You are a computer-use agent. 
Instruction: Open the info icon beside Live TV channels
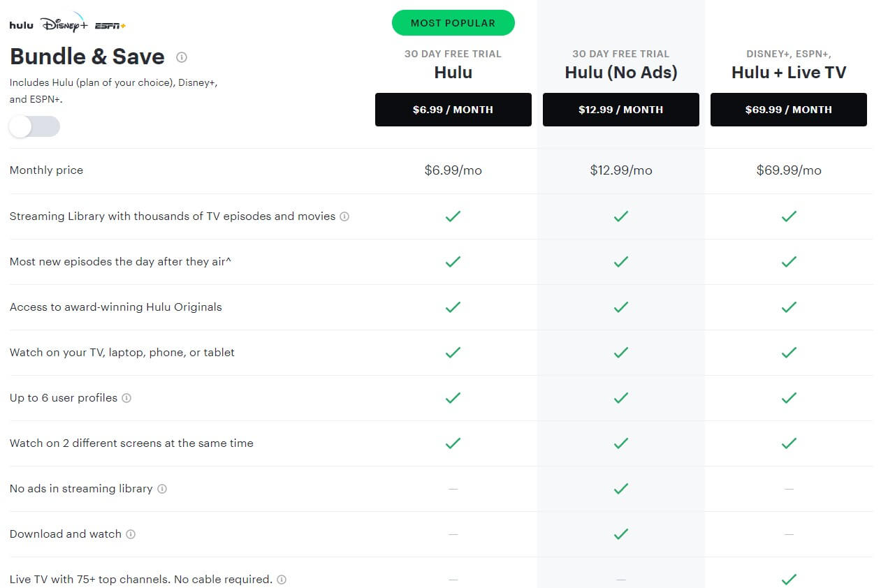tap(282, 580)
